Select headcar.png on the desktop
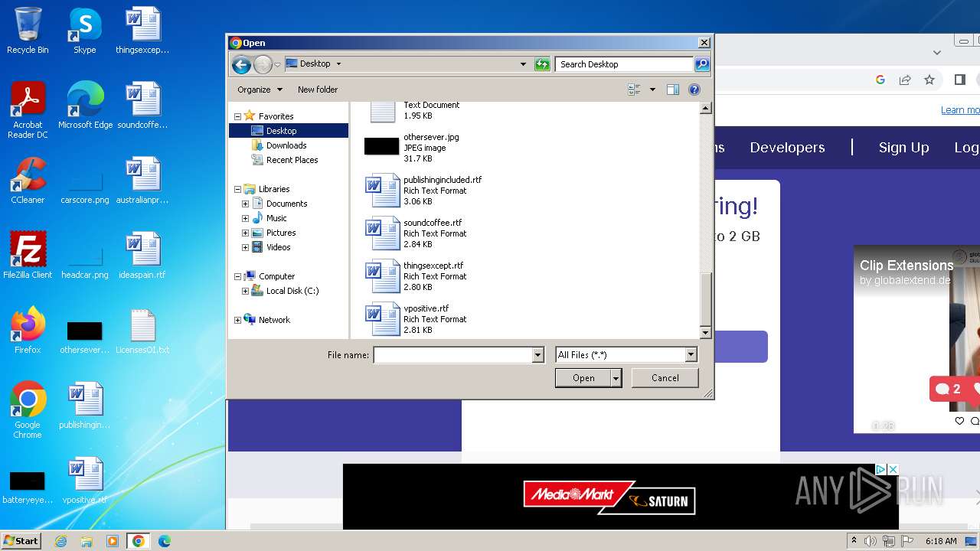 point(85,263)
